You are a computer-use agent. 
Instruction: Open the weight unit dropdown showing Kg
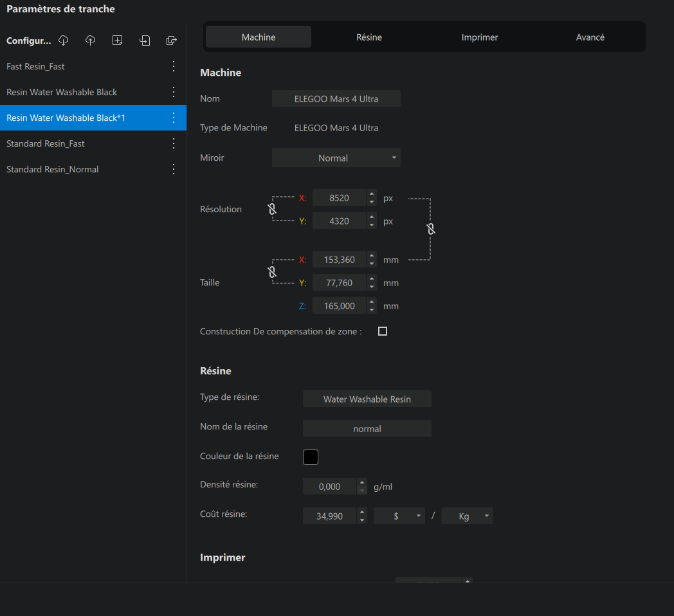click(468, 516)
